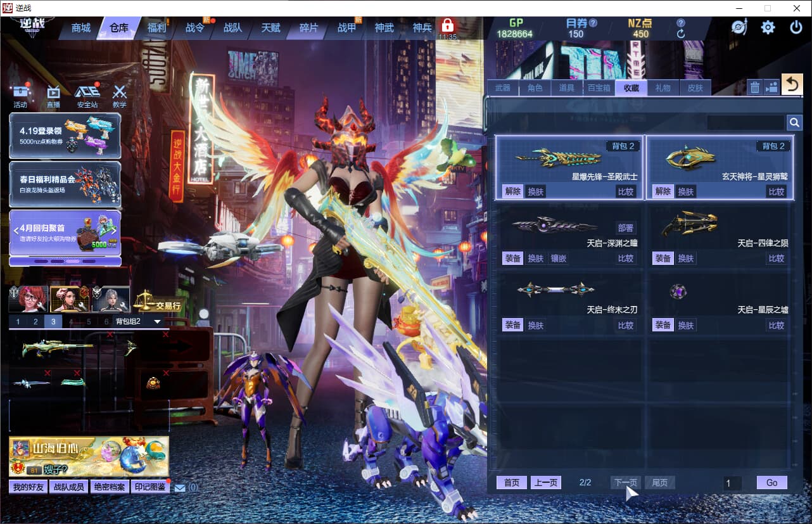Select the dark-haired character portrait
The width and height of the screenshot is (812, 524).
pyautogui.click(x=69, y=299)
